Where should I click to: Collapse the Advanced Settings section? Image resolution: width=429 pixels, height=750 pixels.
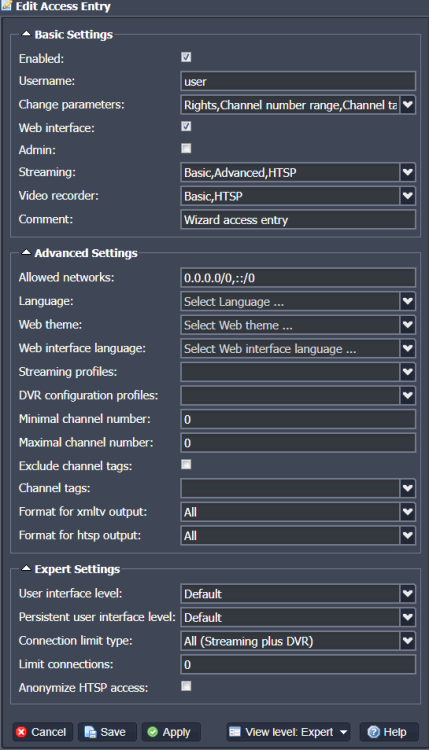click(x=26, y=252)
